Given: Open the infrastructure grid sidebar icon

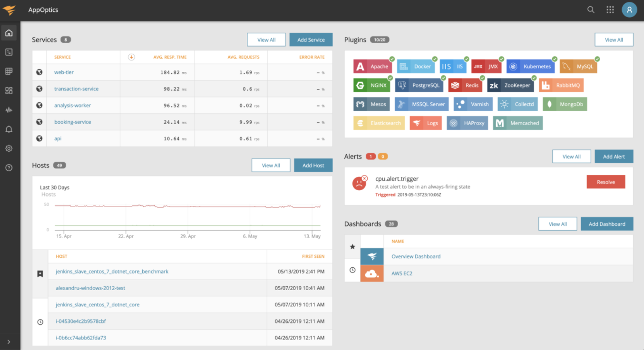Looking at the screenshot, I should tap(9, 71).
